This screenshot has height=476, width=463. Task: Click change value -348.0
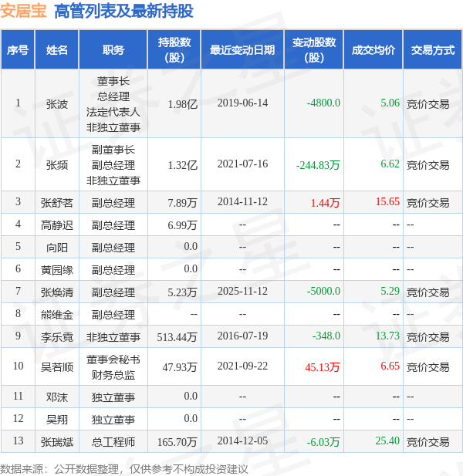[x=326, y=336]
